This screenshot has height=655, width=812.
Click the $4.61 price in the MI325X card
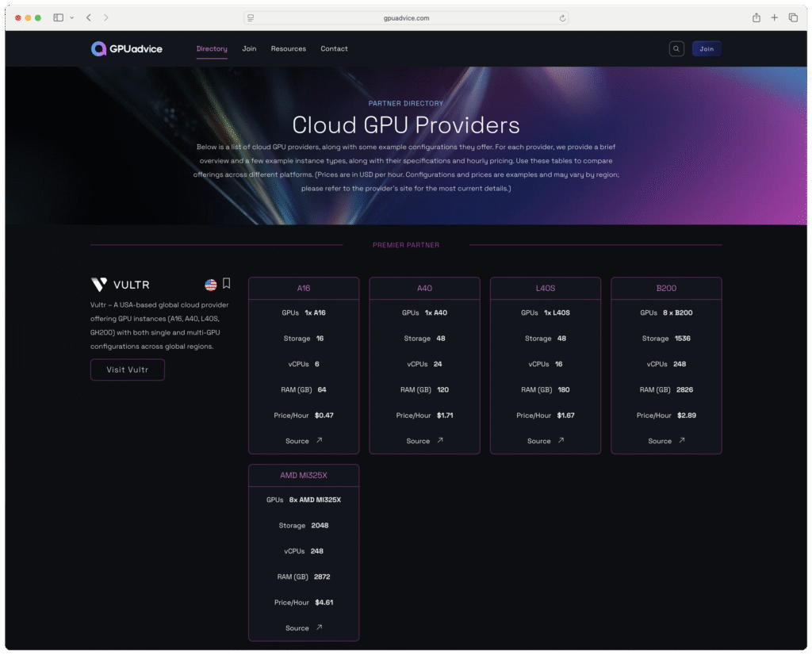coord(324,602)
